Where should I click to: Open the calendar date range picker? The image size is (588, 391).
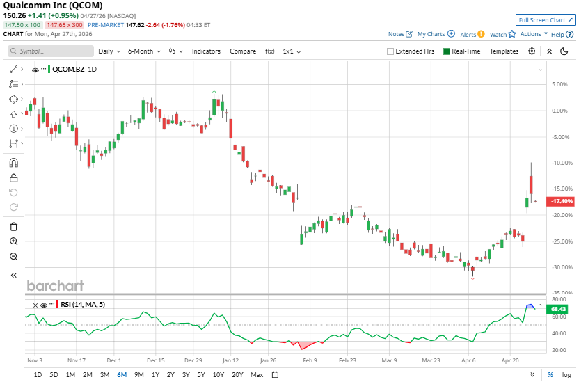tap(275, 375)
